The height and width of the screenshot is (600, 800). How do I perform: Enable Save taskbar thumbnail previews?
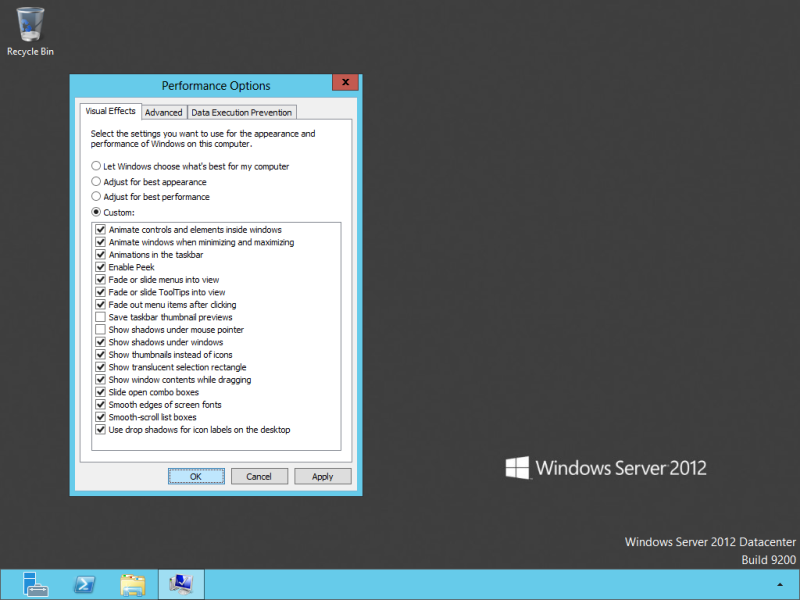[x=101, y=317]
